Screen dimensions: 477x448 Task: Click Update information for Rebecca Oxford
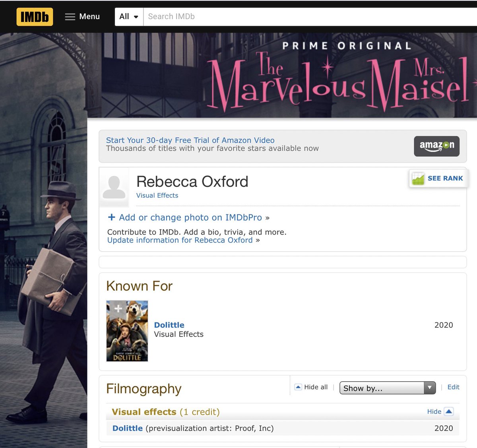point(180,240)
